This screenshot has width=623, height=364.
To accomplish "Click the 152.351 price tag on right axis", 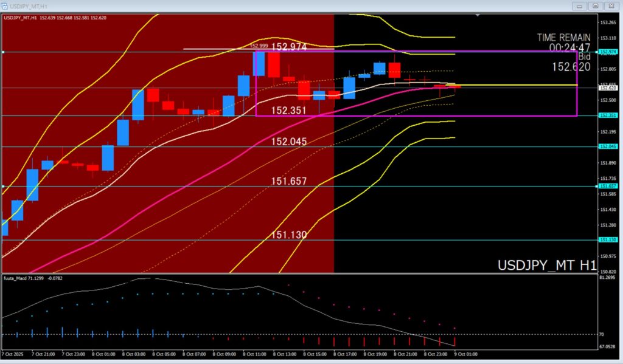I will (x=608, y=115).
